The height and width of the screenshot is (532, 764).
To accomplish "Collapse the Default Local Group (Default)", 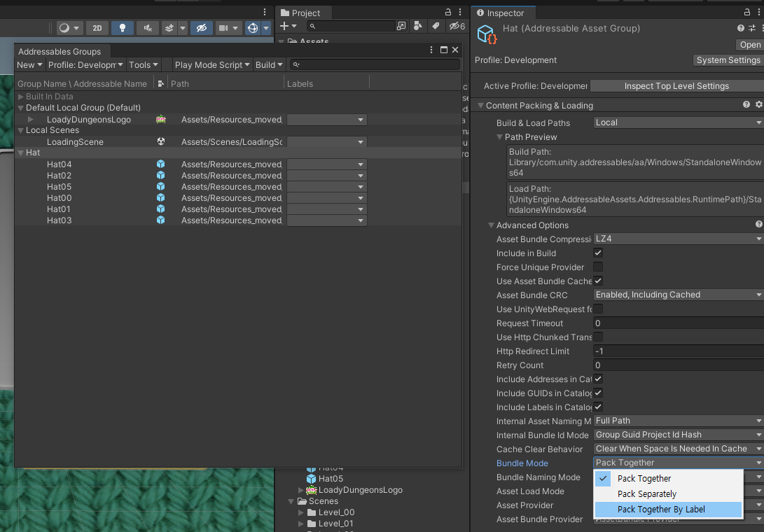I will point(21,108).
